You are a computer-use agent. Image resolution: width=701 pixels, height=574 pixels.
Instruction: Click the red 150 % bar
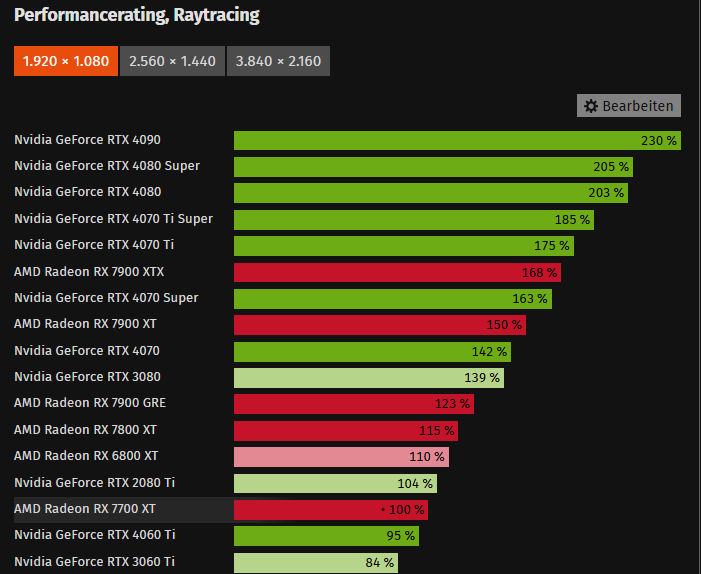pyautogui.click(x=380, y=325)
